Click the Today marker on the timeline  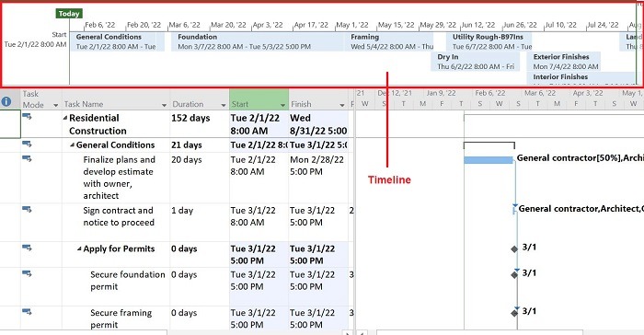tap(69, 14)
